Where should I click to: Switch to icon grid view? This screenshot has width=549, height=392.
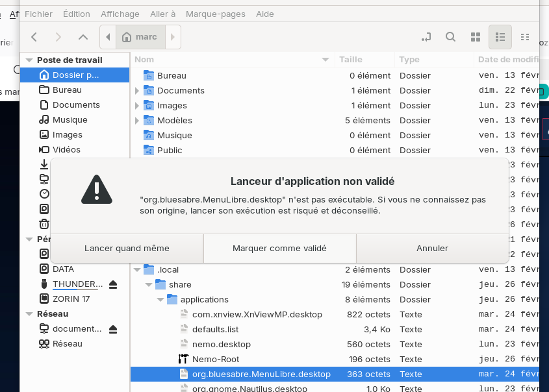[x=475, y=37]
